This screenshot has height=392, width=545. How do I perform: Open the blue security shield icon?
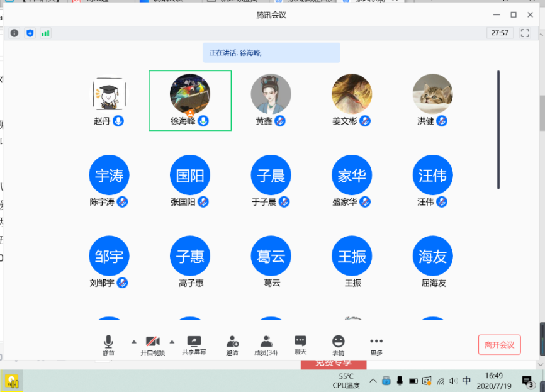[30, 33]
